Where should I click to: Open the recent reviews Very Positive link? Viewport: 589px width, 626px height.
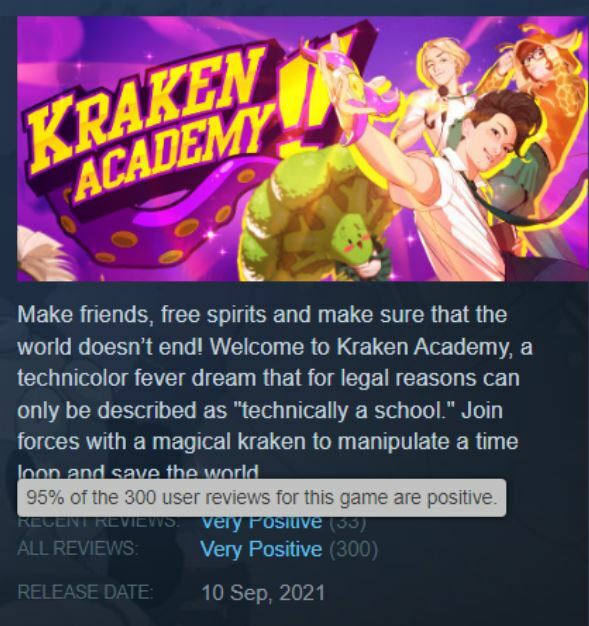click(x=261, y=522)
